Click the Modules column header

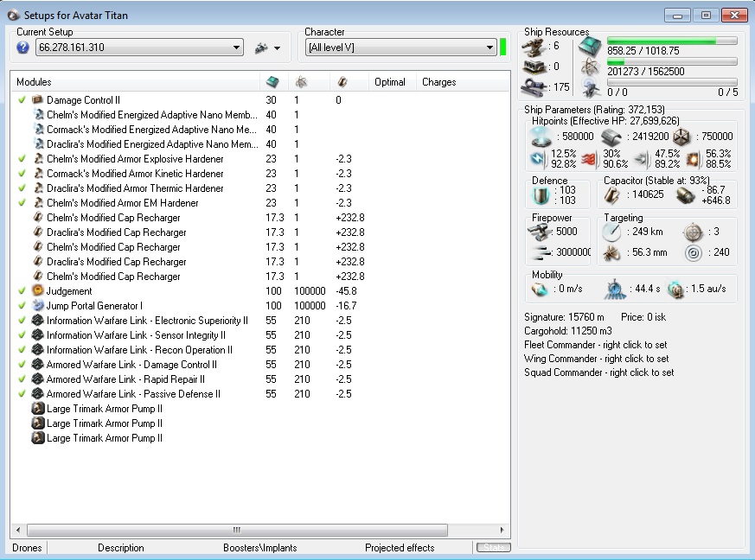135,82
